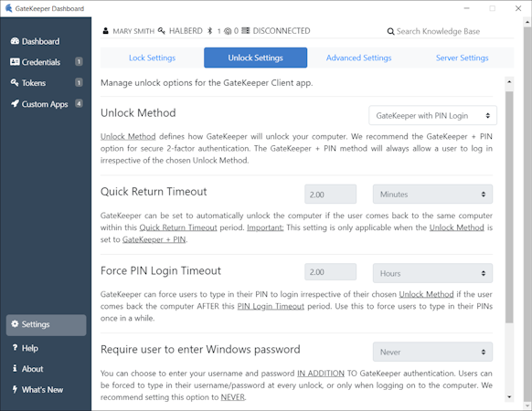Screen dimensions: 532x411
Task: Click the Help question mark icon
Action: [15, 348]
